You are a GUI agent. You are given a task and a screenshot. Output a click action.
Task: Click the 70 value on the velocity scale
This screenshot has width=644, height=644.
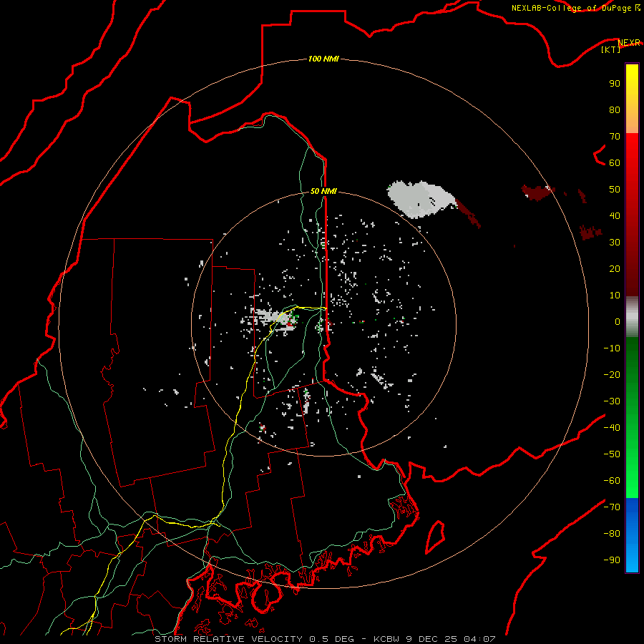click(x=615, y=137)
